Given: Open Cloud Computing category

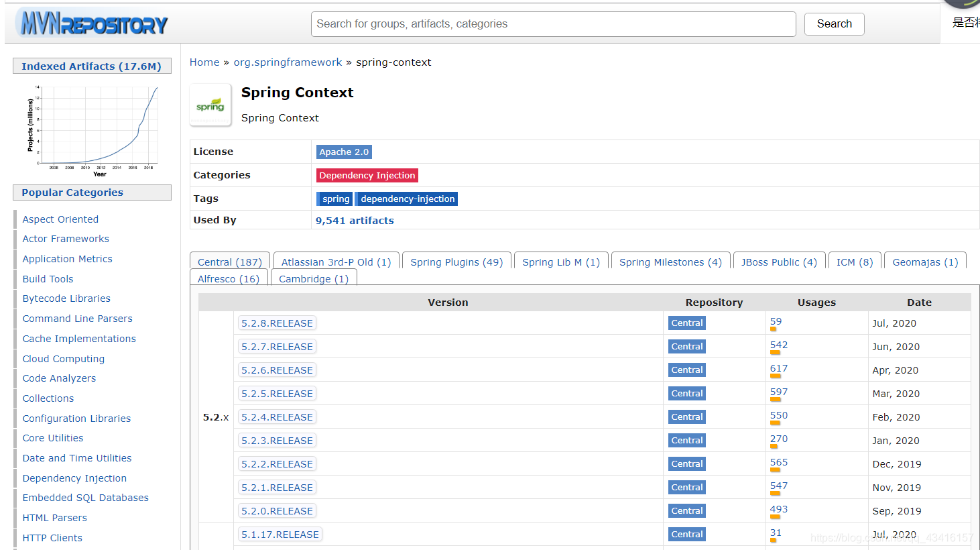Looking at the screenshot, I should [64, 359].
